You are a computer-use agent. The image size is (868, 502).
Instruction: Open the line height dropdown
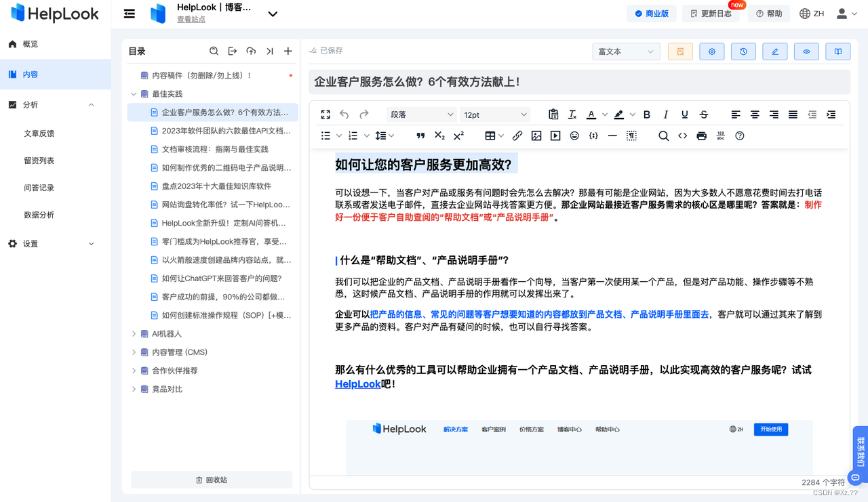click(384, 136)
